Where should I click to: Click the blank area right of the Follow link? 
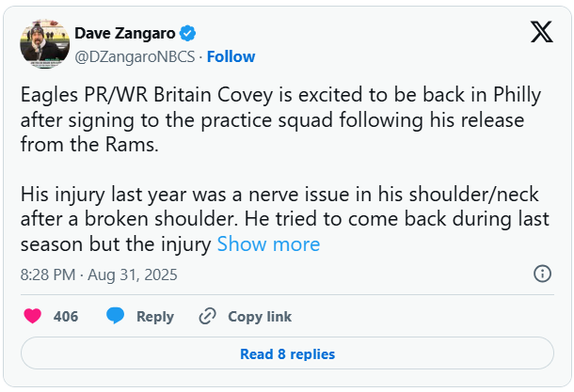376,56
